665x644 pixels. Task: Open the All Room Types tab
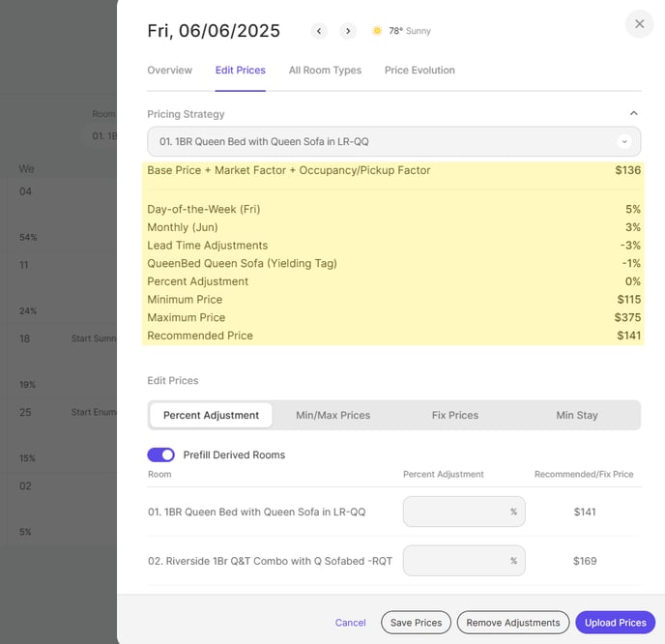tap(325, 71)
